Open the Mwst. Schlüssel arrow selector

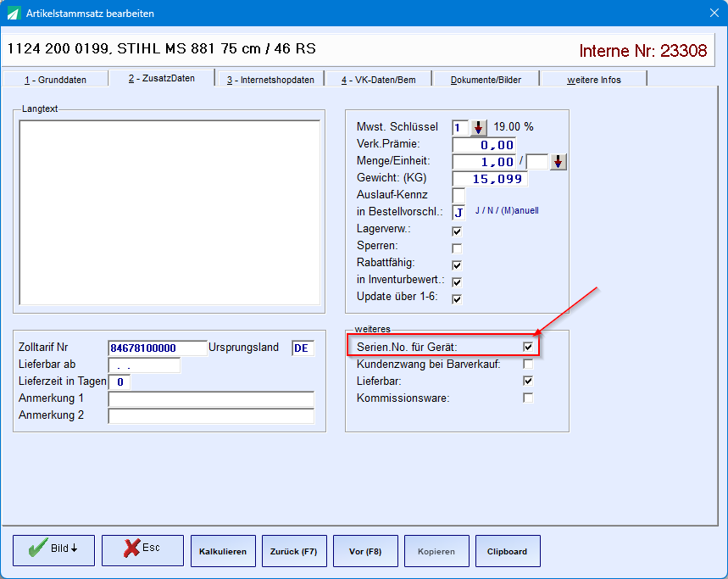[x=478, y=127]
